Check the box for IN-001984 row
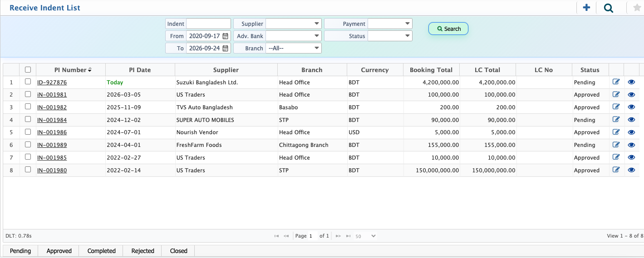644x258 pixels. [x=28, y=119]
